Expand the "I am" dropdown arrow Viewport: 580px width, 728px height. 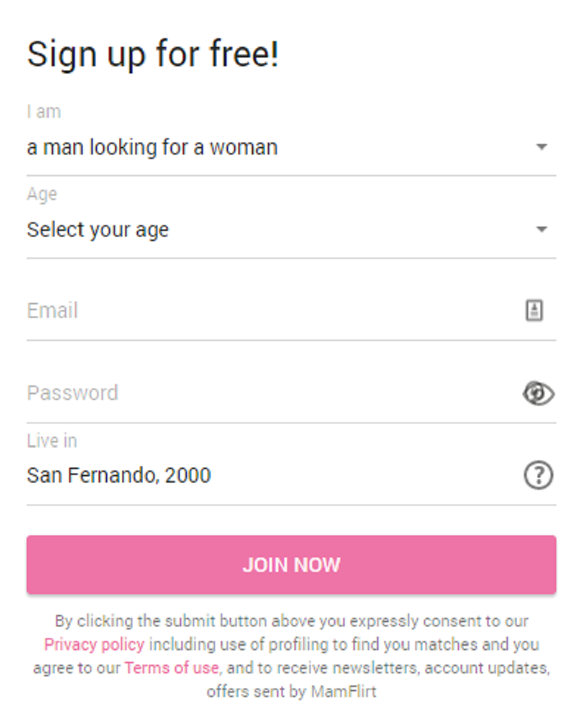click(x=541, y=147)
